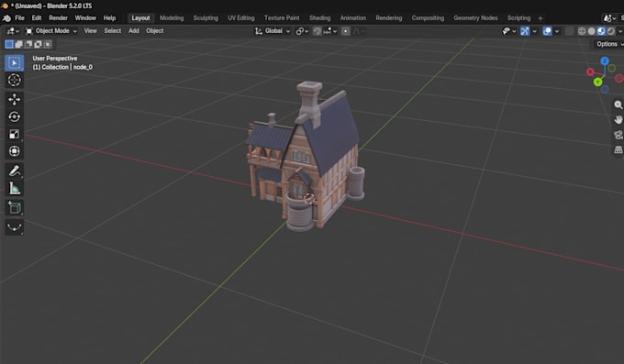Select the Rotate tool

(15, 116)
